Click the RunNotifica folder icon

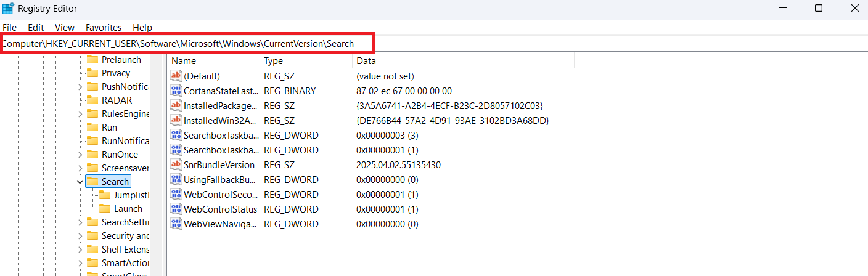click(x=92, y=140)
